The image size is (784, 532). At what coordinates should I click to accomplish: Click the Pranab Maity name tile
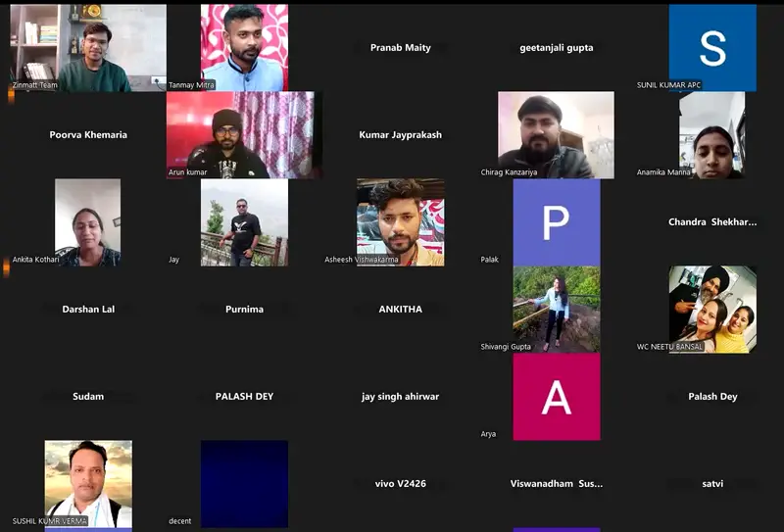(400, 47)
